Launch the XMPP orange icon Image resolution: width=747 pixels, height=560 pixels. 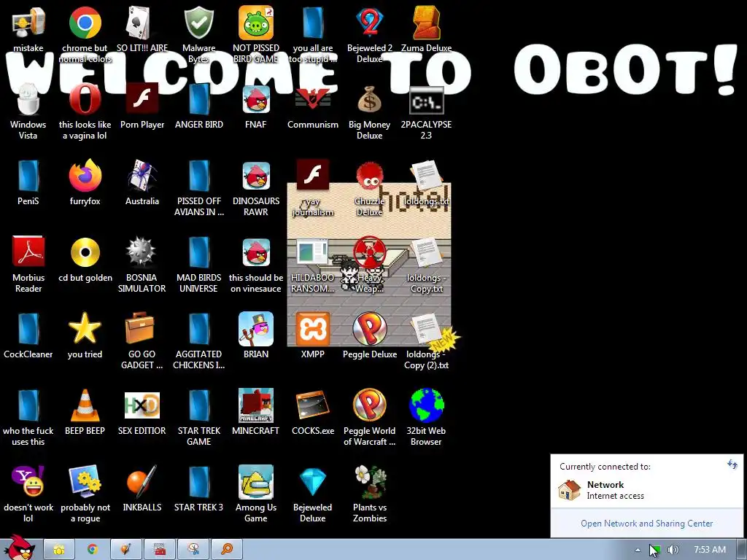pos(312,329)
